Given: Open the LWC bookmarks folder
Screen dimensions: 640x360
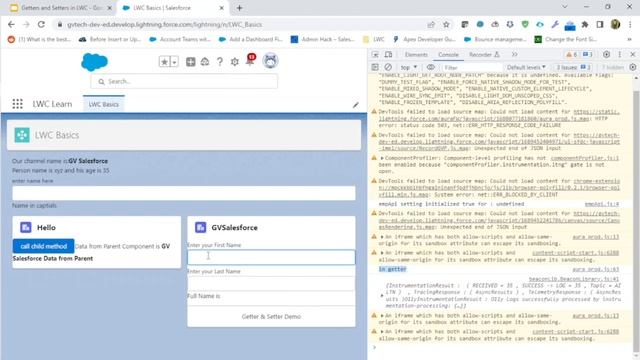Looking at the screenshot, I should tap(373, 39).
